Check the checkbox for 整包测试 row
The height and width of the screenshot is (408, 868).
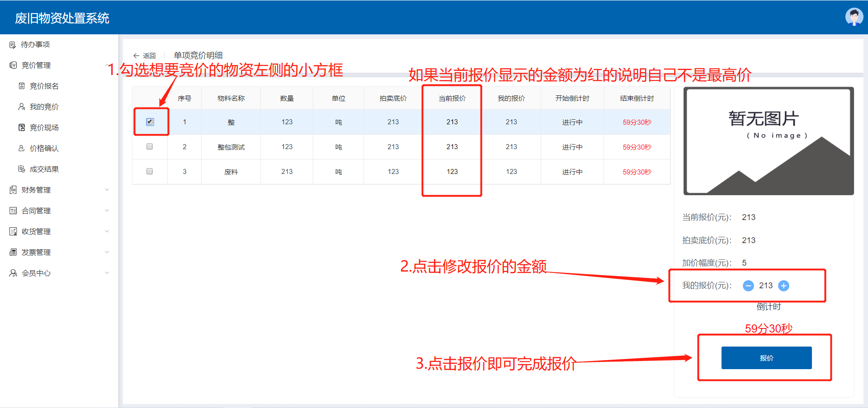pyautogui.click(x=150, y=147)
